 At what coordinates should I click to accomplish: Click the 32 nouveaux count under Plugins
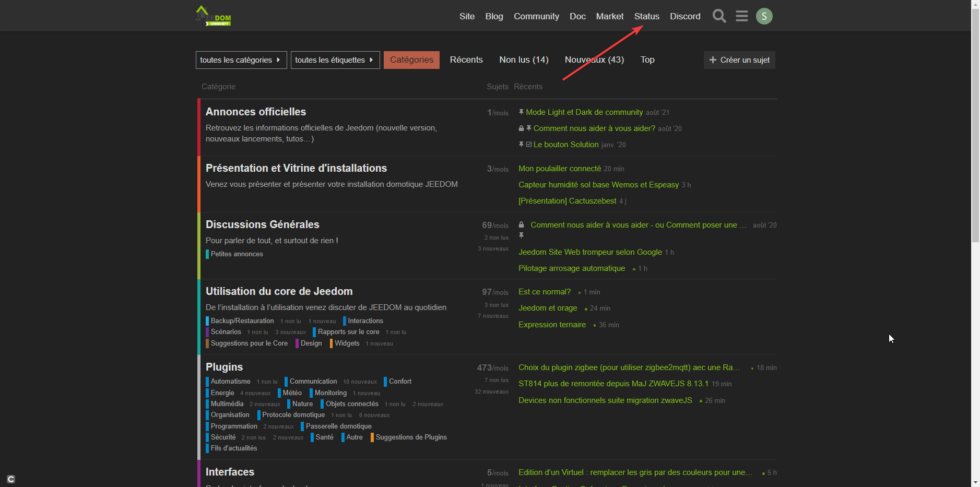pyautogui.click(x=491, y=391)
